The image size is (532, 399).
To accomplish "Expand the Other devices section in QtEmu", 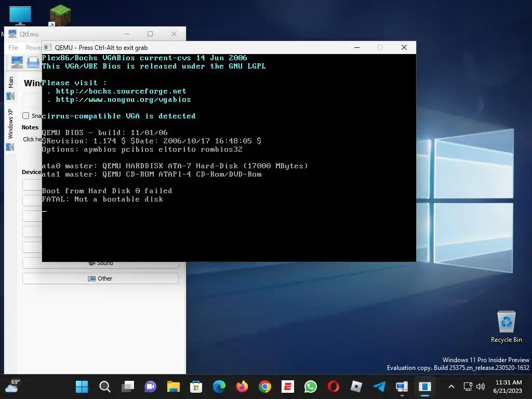I will coord(100,278).
